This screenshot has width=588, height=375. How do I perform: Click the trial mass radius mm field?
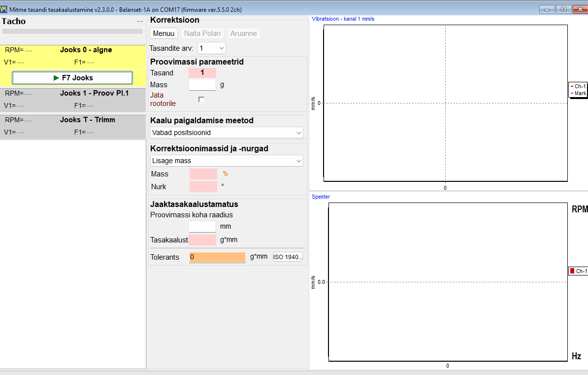(202, 226)
